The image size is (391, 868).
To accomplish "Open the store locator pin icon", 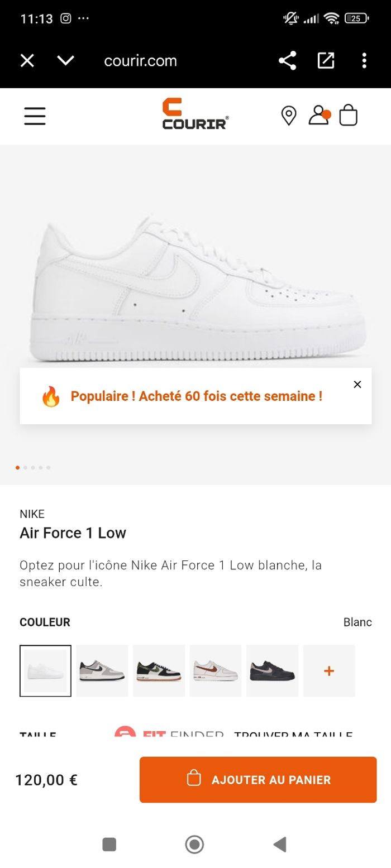I will (x=288, y=116).
